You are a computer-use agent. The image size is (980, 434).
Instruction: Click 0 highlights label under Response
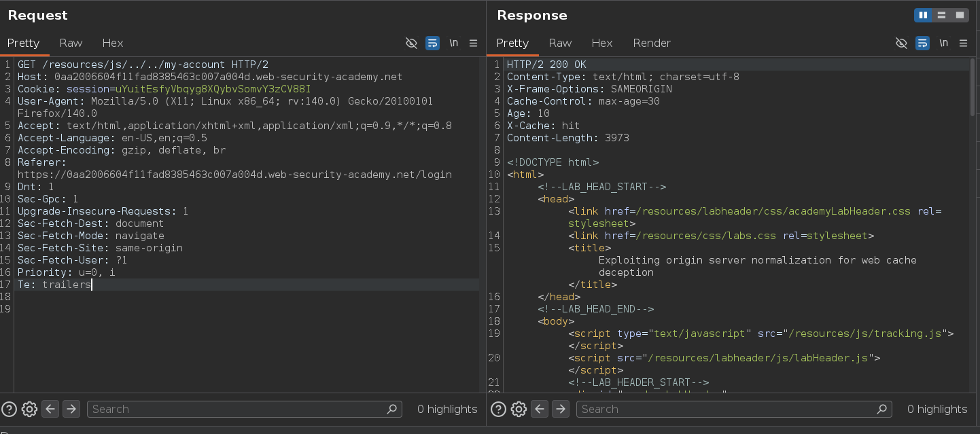coord(937,409)
